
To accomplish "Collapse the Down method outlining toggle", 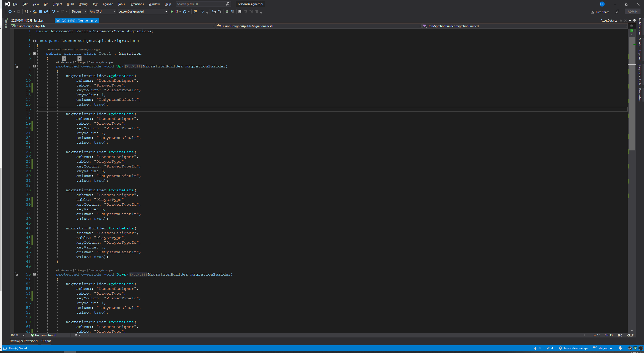I will tap(35, 274).
